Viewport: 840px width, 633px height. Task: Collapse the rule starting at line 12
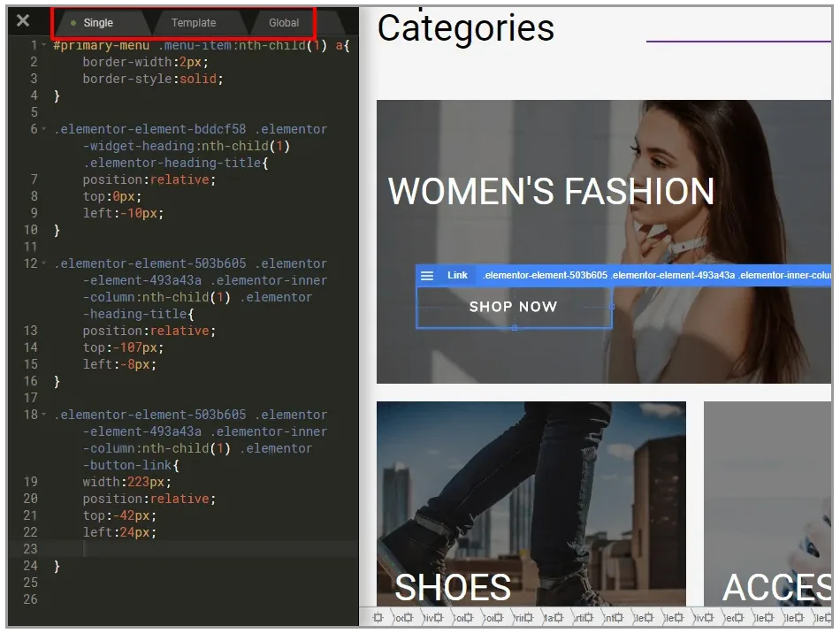44,263
